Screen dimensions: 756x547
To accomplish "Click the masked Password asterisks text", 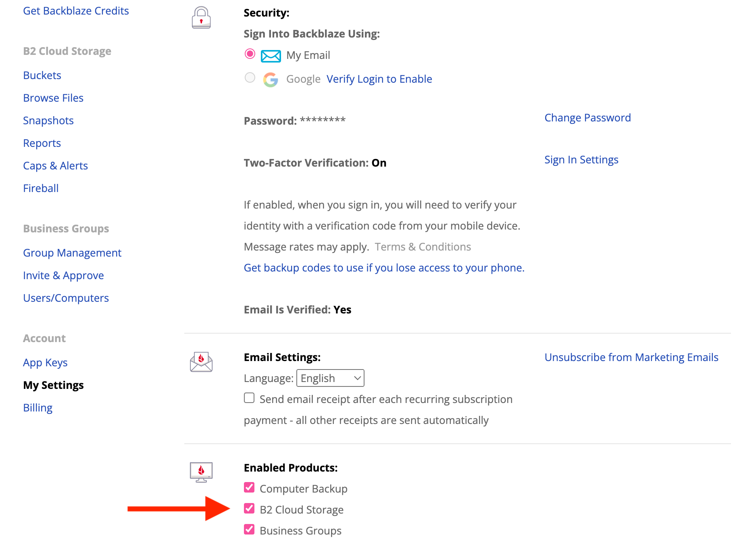I will 323,120.
